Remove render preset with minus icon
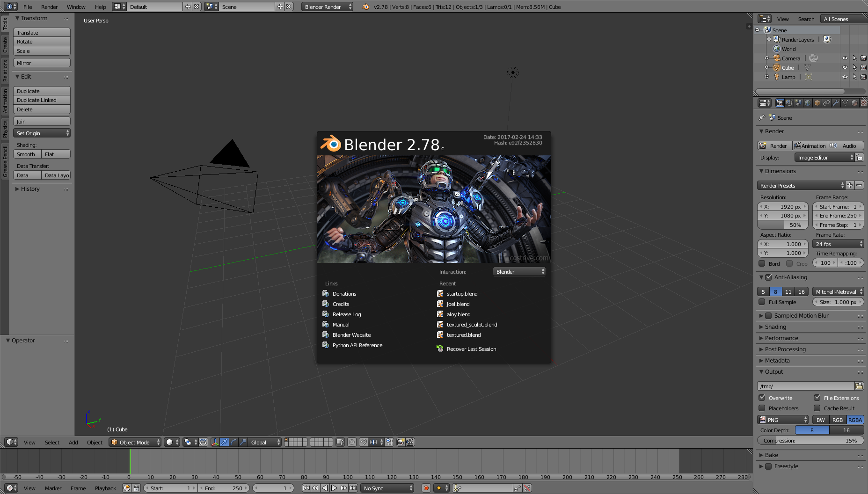Viewport: 868px width, 494px height. pyautogui.click(x=859, y=185)
